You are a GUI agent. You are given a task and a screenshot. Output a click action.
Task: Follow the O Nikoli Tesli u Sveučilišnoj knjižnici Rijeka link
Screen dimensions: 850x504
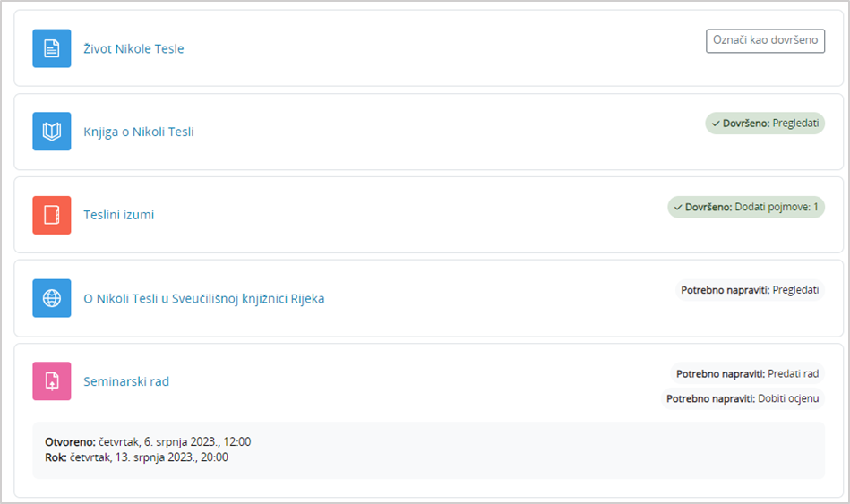(203, 299)
